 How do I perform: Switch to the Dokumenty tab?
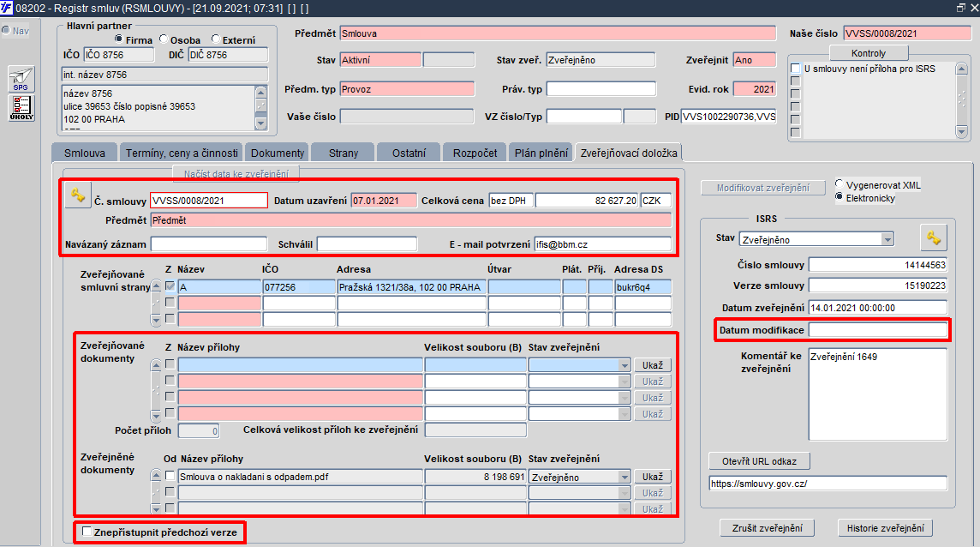tap(277, 153)
